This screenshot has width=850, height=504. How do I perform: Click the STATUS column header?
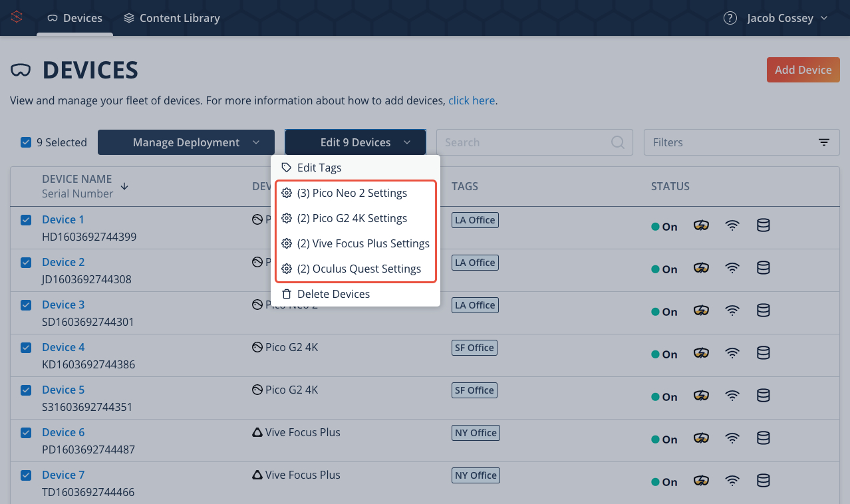670,186
